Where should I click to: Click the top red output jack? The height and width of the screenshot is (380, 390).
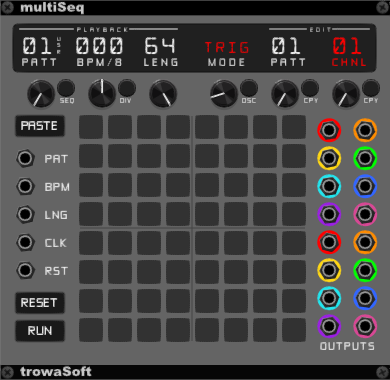point(329,130)
